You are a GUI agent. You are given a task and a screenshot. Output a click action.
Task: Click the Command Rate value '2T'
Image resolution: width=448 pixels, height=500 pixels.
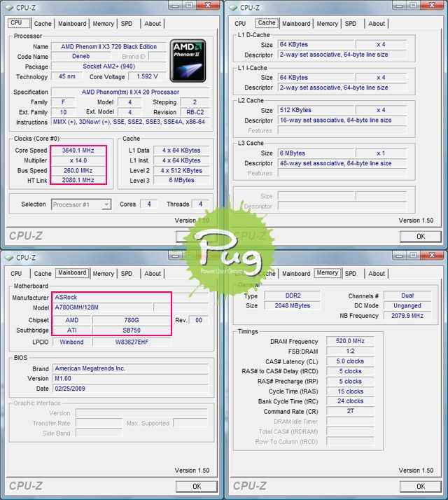click(350, 411)
